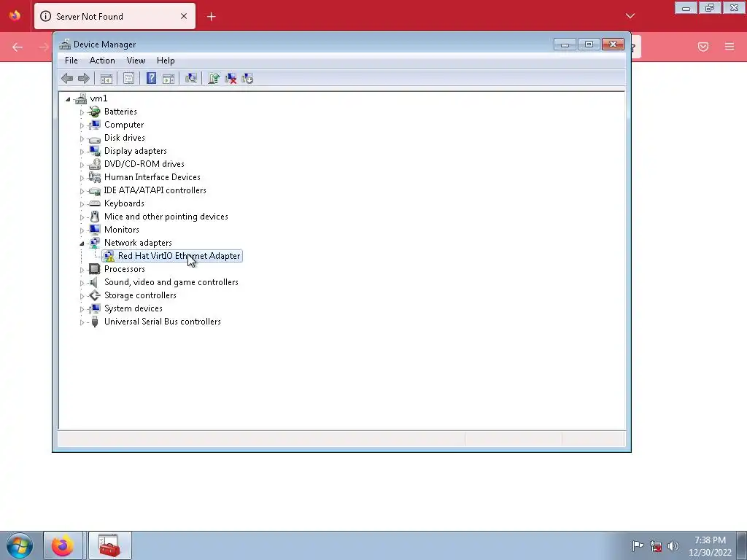Open the Firefox Pocket icon
This screenshot has width=747, height=560.
(703, 47)
